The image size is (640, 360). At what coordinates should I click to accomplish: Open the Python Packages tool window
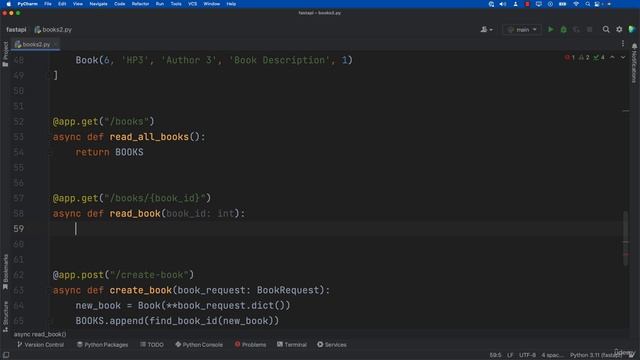pos(102,344)
